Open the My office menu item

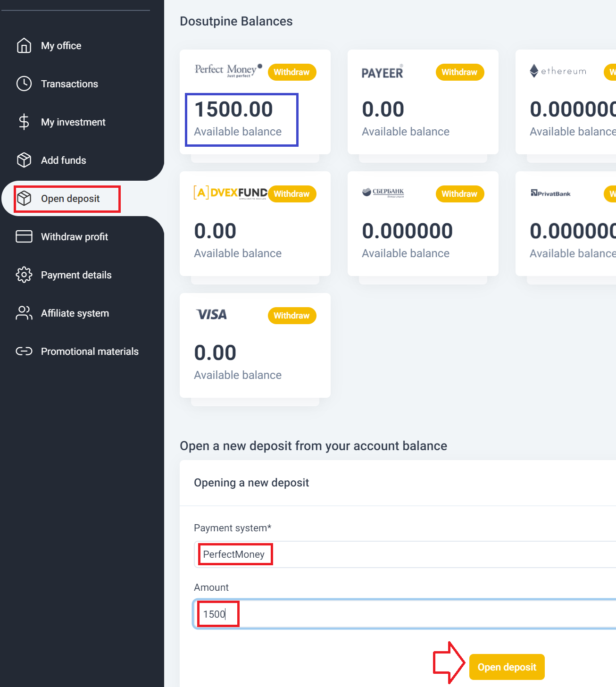(61, 46)
